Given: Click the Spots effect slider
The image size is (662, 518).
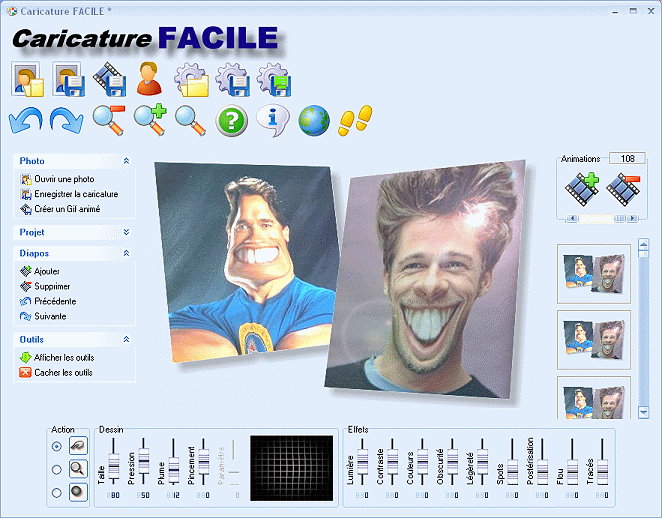Looking at the screenshot, I should click(512, 461).
